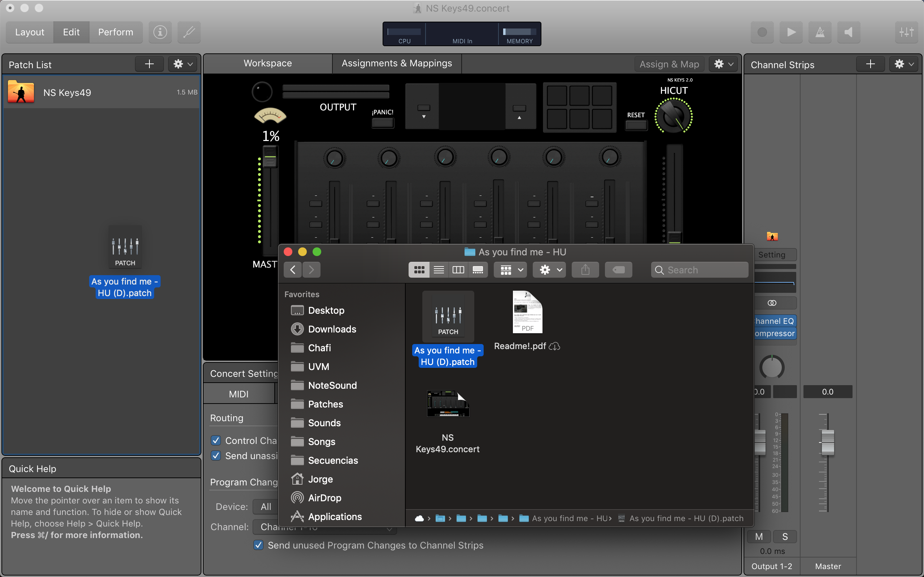Image resolution: width=924 pixels, height=577 pixels.
Task: Switch to Assignments & Mappings tab
Action: (x=396, y=63)
